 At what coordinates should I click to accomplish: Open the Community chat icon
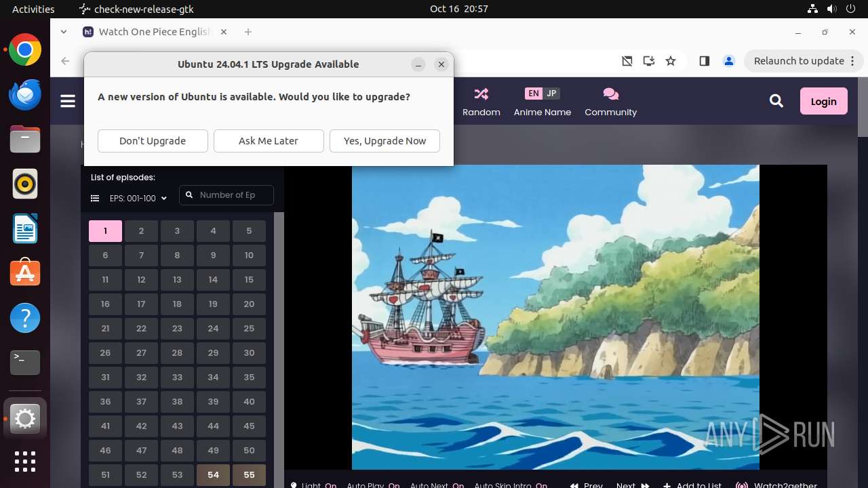click(610, 94)
